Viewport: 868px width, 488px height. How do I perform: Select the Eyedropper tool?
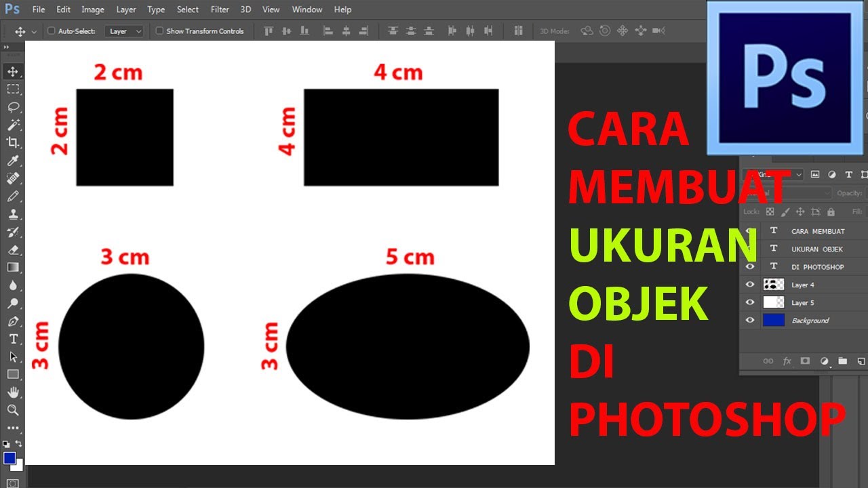click(x=13, y=161)
